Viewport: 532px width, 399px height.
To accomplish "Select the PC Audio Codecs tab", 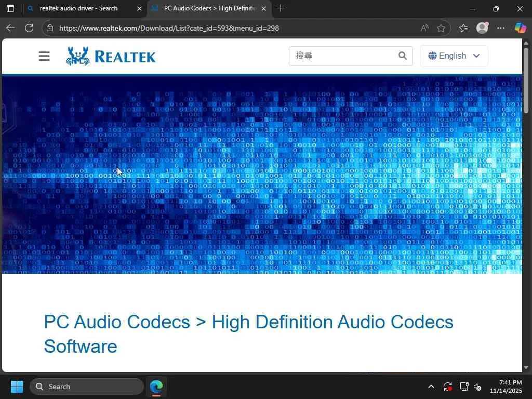I will (210, 8).
